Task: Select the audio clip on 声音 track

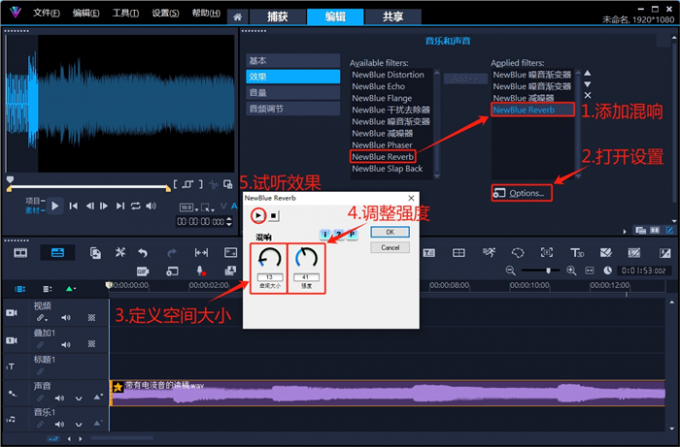Action: (x=387, y=393)
